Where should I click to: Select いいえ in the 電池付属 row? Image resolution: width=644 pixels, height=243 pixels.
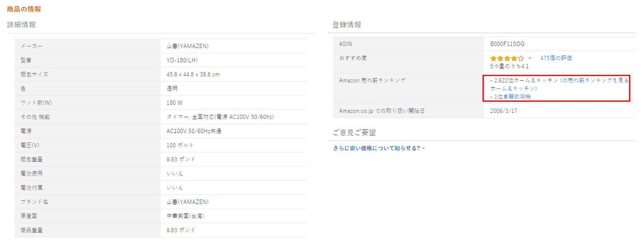pos(175,188)
